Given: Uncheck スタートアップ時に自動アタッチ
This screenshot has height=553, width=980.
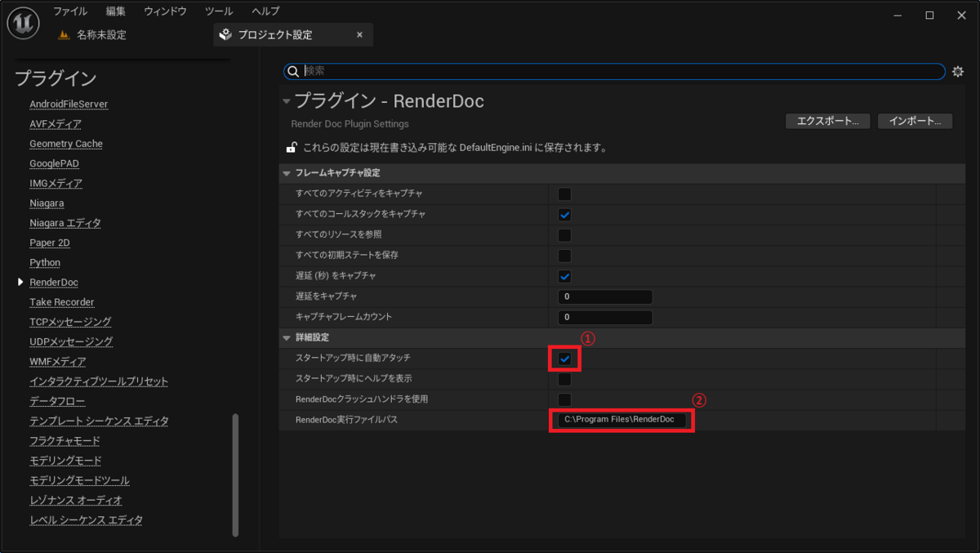Looking at the screenshot, I should tap(563, 358).
